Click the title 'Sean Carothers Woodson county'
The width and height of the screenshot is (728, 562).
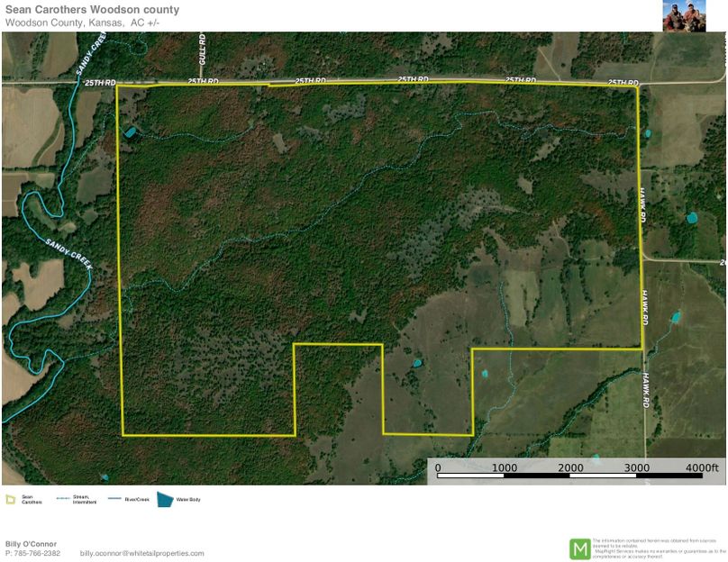click(92, 10)
